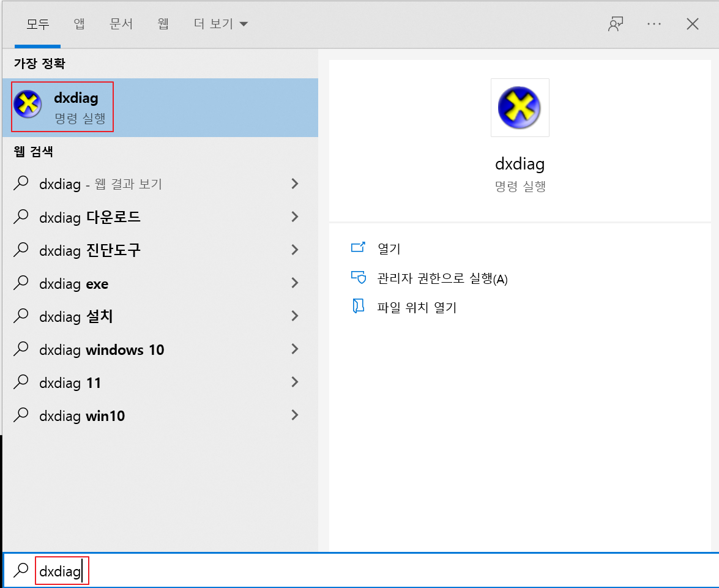This screenshot has width=719, height=588.
Task: Click the feedback person icon
Action: [616, 24]
